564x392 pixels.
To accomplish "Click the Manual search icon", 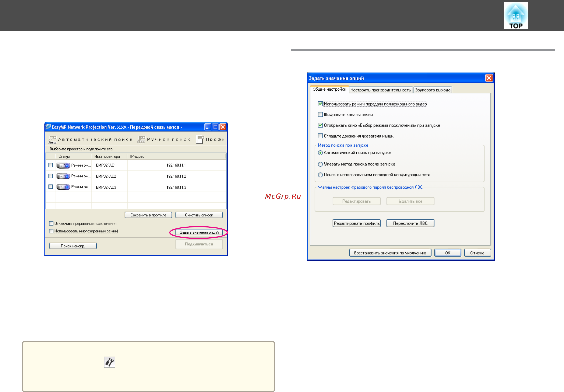I will pyautogui.click(x=141, y=140).
